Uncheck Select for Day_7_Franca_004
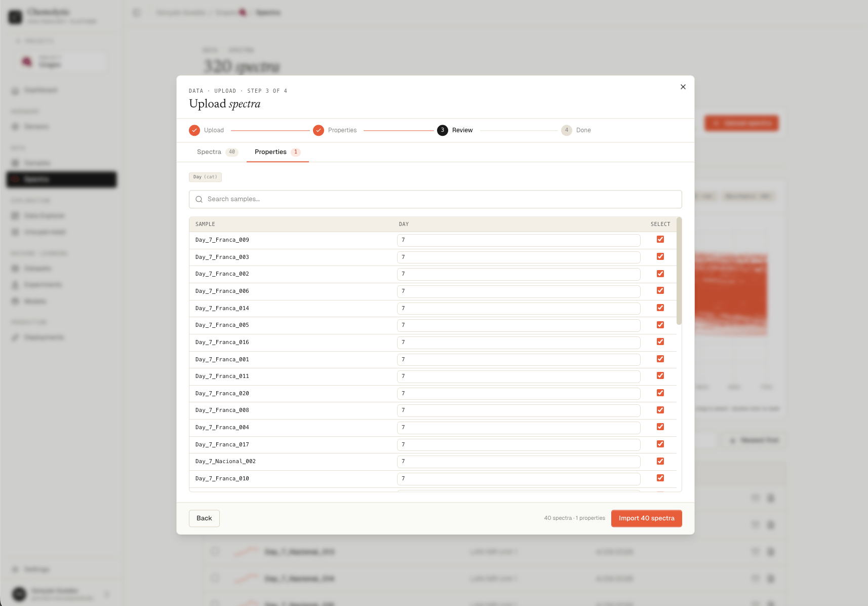The image size is (868, 606). pyautogui.click(x=660, y=427)
